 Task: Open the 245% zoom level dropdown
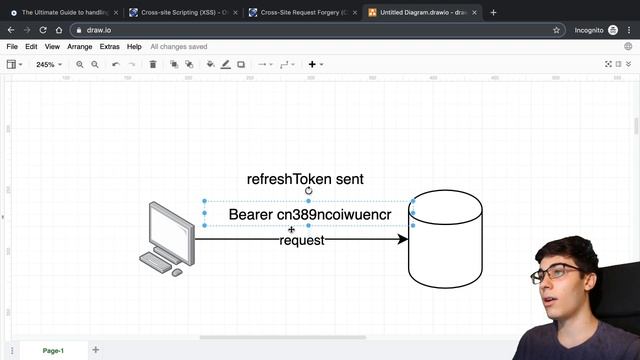click(x=49, y=64)
